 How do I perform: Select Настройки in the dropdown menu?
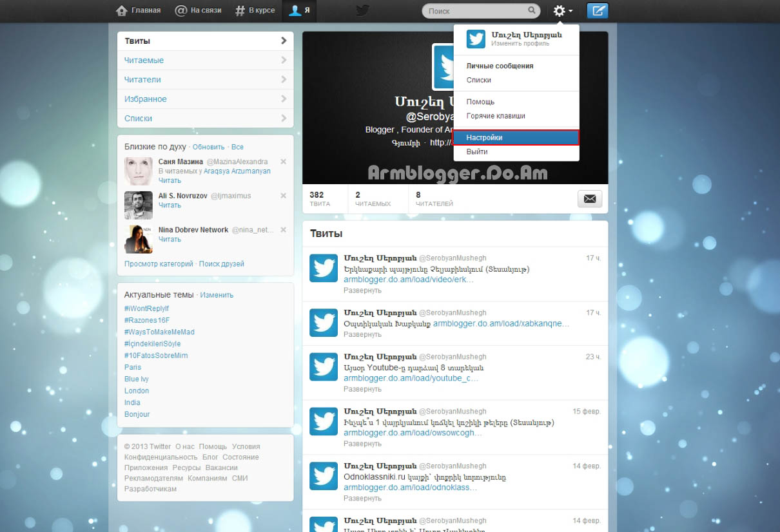pos(516,137)
